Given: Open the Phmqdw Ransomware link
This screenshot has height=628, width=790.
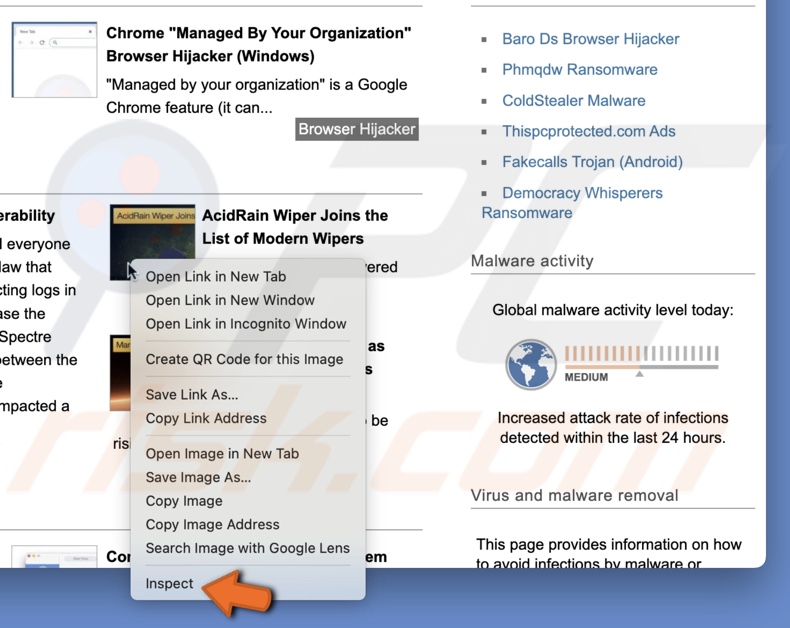Looking at the screenshot, I should (x=579, y=70).
